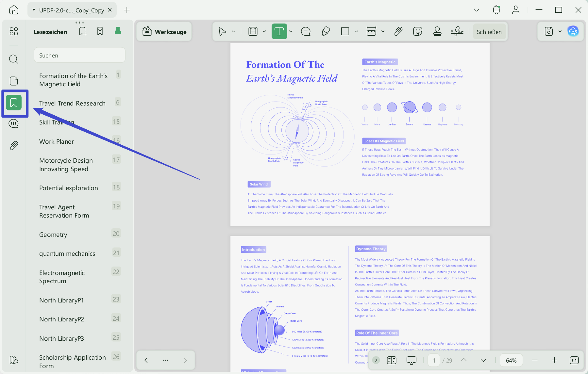588x374 pixels.
Task: Open the search panel icon
Action: tap(14, 59)
